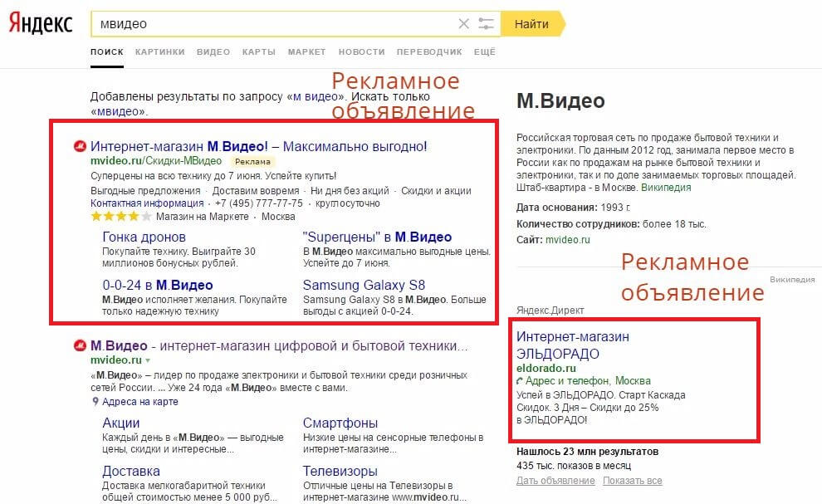Click the М.Видео knowledge panel heading
822x504 pixels.
pos(560,100)
